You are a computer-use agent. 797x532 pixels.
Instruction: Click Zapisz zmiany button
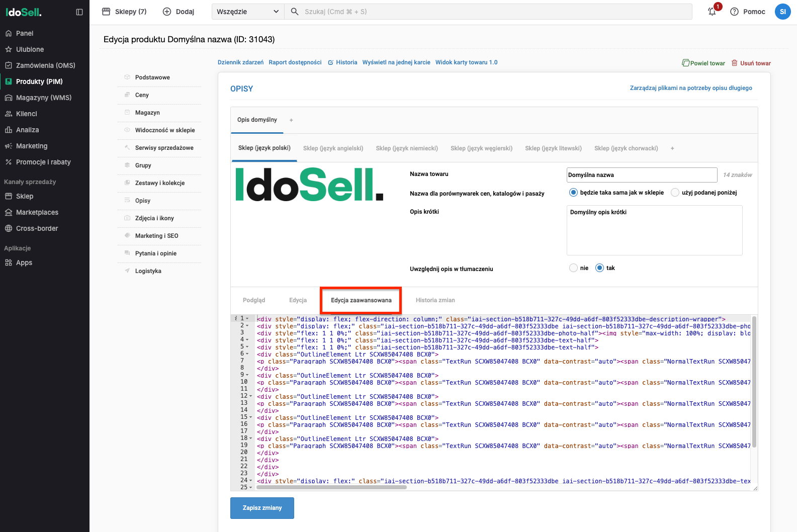click(x=262, y=508)
